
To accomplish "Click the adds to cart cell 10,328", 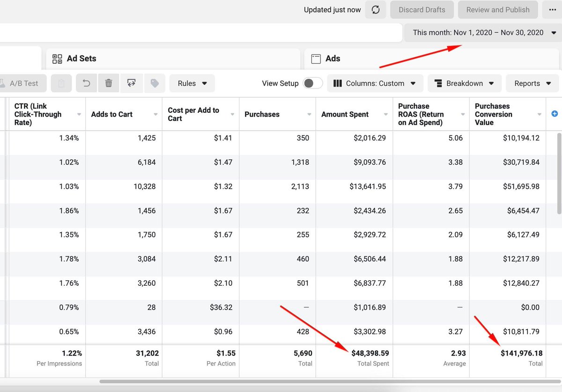I will pos(144,186).
